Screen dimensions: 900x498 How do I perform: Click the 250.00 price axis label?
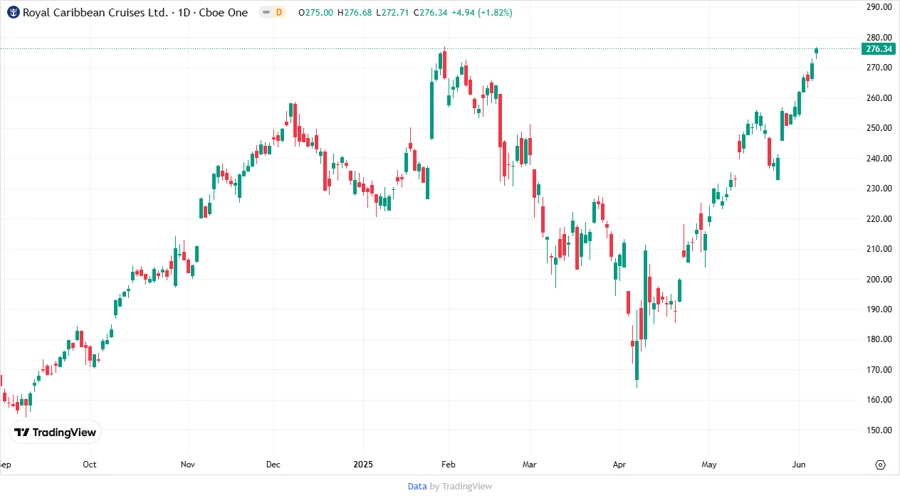click(x=879, y=127)
